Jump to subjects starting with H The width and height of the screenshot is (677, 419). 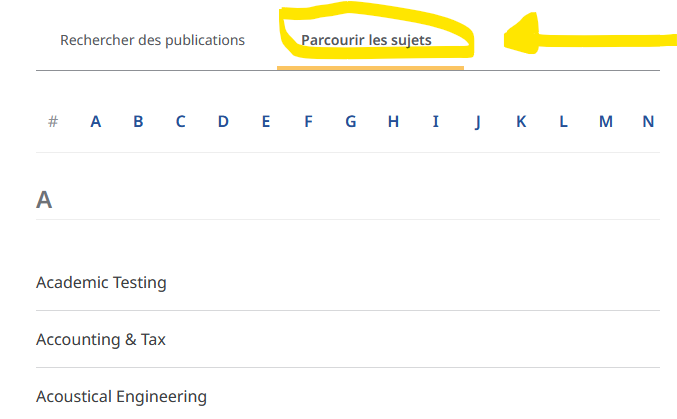coord(393,122)
